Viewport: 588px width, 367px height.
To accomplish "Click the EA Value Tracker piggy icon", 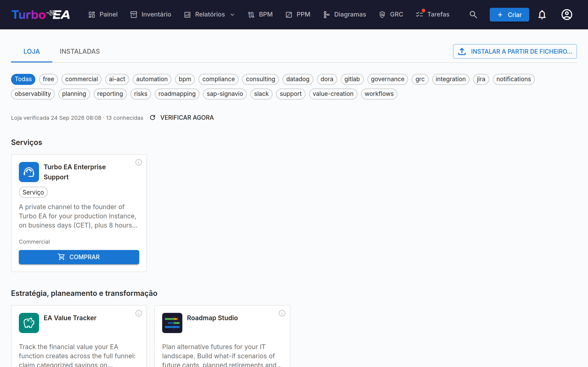I will (29, 323).
